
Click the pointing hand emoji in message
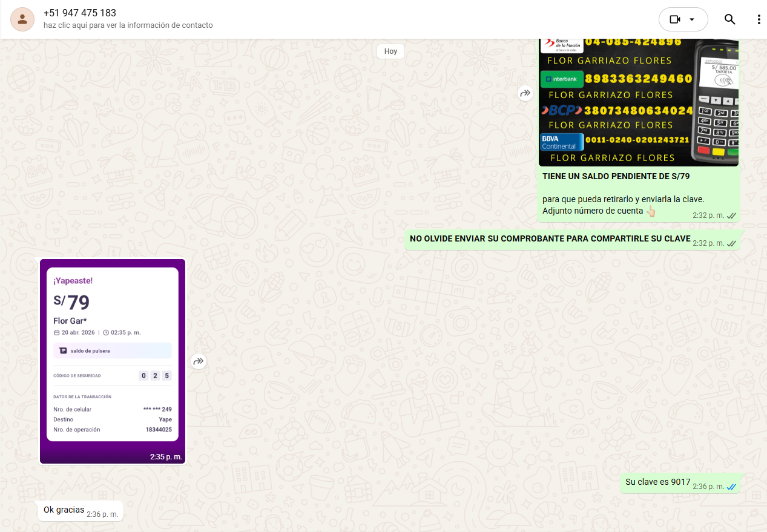tap(651, 211)
